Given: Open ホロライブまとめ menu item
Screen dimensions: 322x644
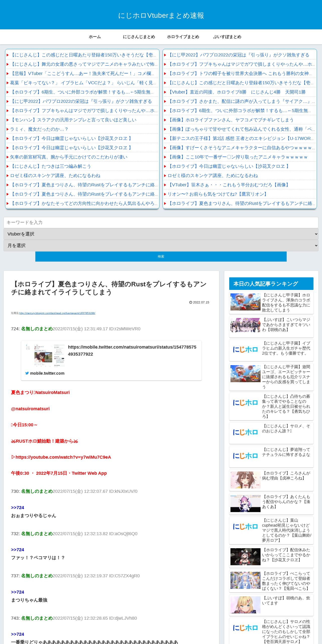Looking at the screenshot, I should [183, 37].
